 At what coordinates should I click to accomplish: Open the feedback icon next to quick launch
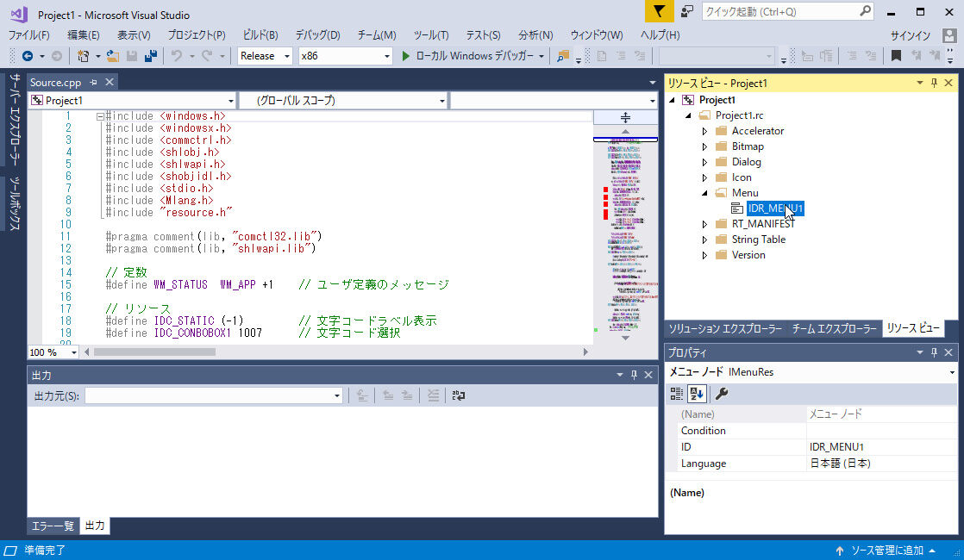(687, 11)
